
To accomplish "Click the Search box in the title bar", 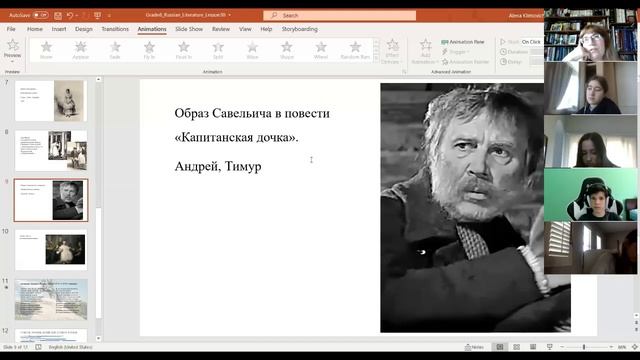I will tap(340, 15).
